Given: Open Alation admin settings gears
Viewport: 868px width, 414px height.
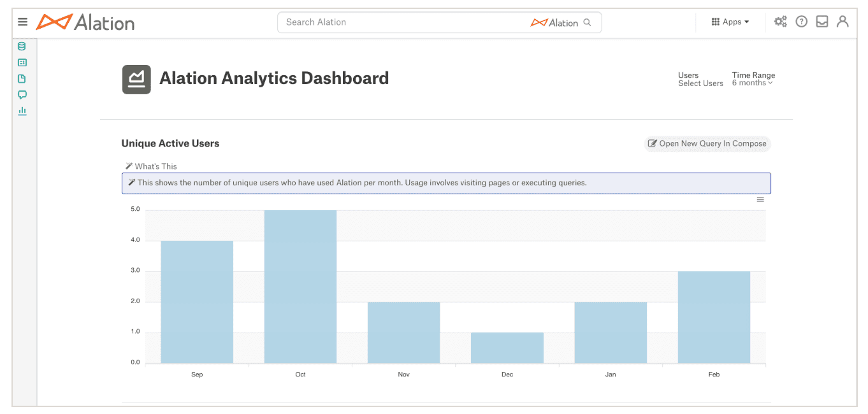Looking at the screenshot, I should point(781,21).
